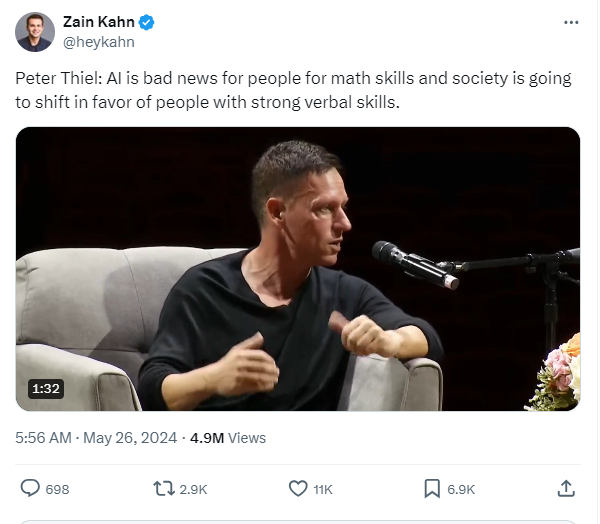Open the three-dot more options menu
Image resolution: width=600 pixels, height=524 pixels.
pyautogui.click(x=571, y=23)
